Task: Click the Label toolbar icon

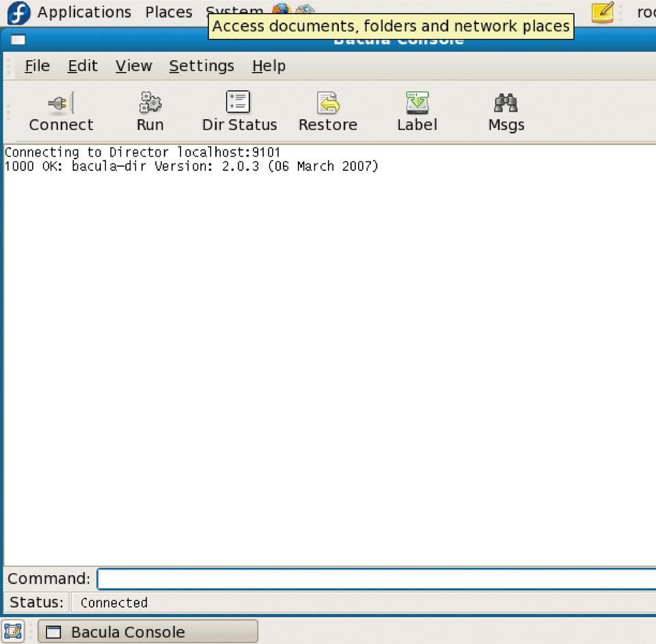Action: click(417, 103)
